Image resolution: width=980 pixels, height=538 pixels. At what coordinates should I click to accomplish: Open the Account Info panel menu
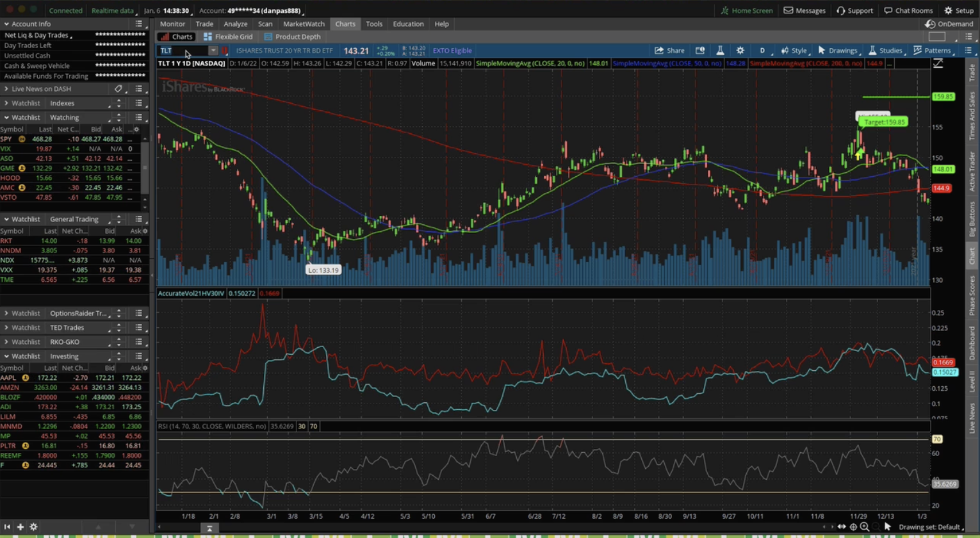pos(139,24)
